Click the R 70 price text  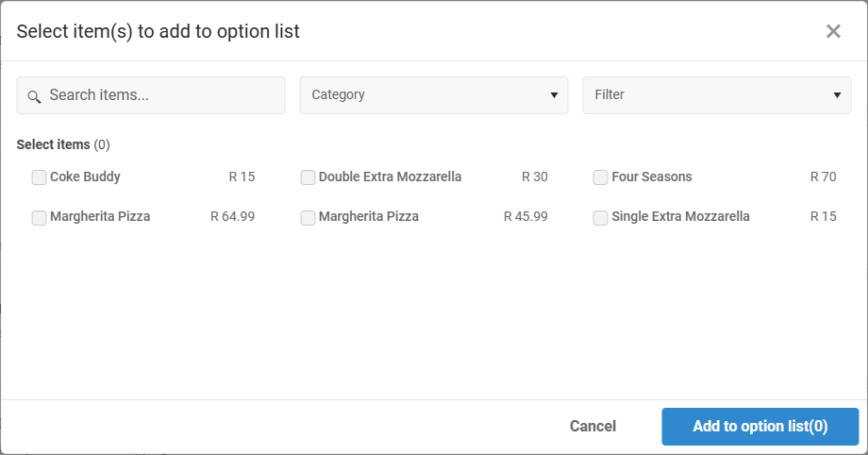(823, 177)
